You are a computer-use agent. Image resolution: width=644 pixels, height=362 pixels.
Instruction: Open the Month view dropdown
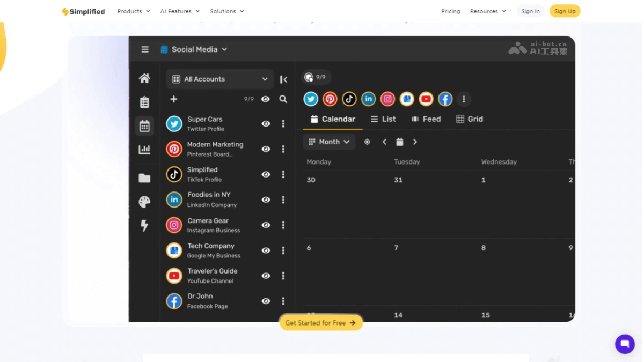pyautogui.click(x=329, y=142)
